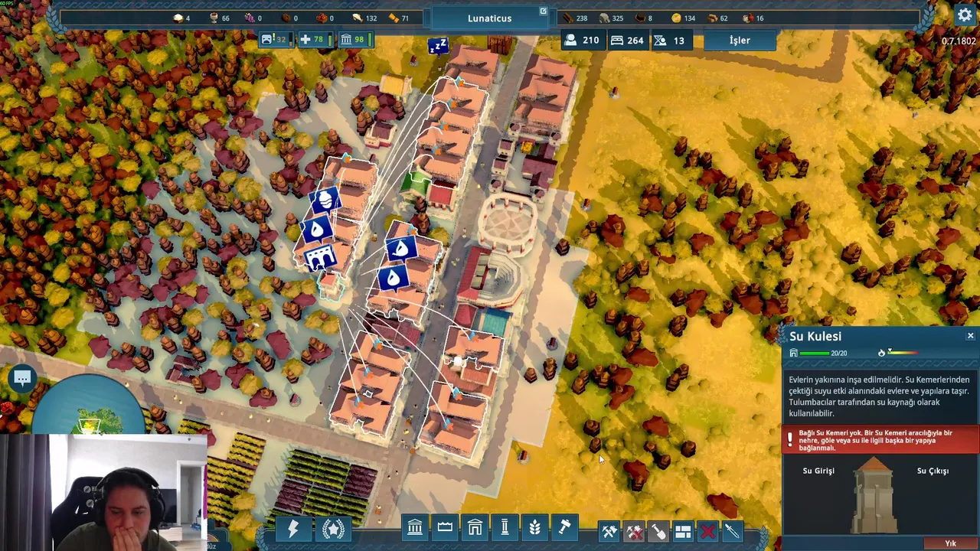Click the aqueduct missing map marker
Screen dimensions: 980x551
coord(322,259)
